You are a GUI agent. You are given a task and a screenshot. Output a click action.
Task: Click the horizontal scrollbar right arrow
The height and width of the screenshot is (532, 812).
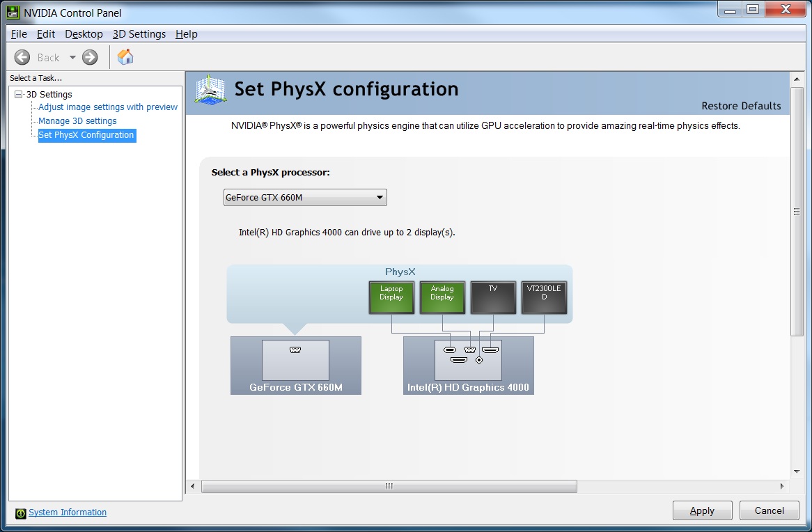782,487
